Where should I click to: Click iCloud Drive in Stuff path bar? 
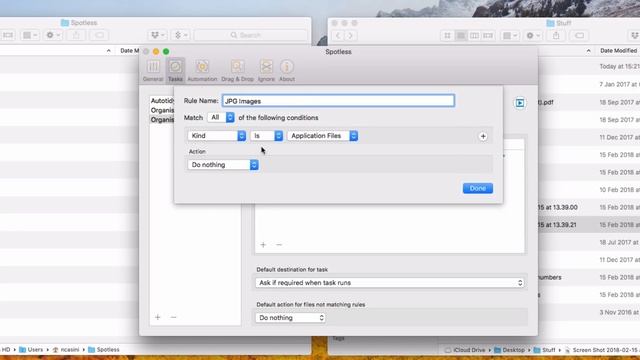coord(465,350)
